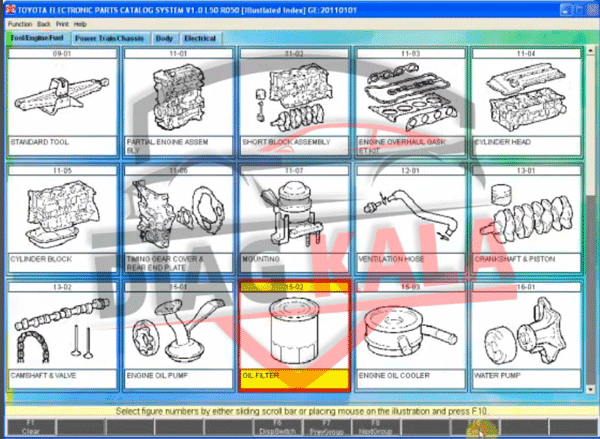
Task: Click figure number 11-04 header
Action: pyautogui.click(x=527, y=54)
